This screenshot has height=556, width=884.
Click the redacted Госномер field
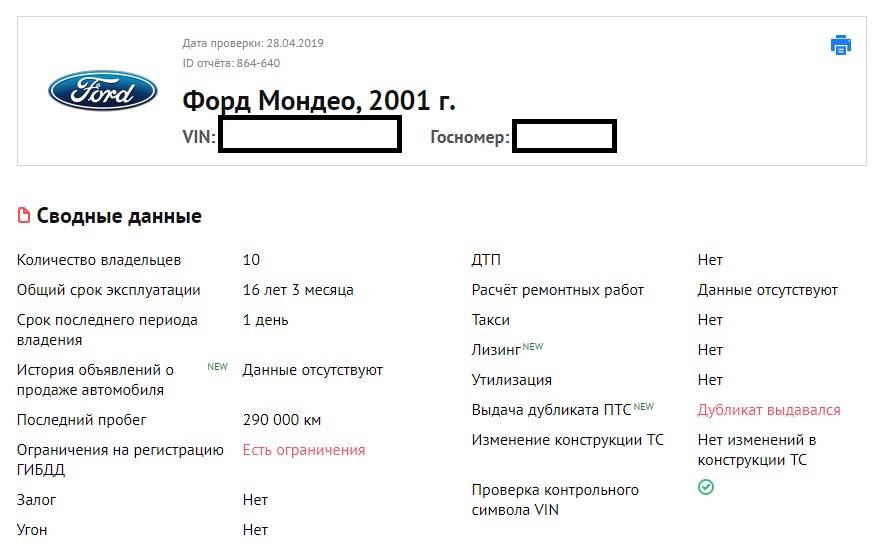(564, 135)
